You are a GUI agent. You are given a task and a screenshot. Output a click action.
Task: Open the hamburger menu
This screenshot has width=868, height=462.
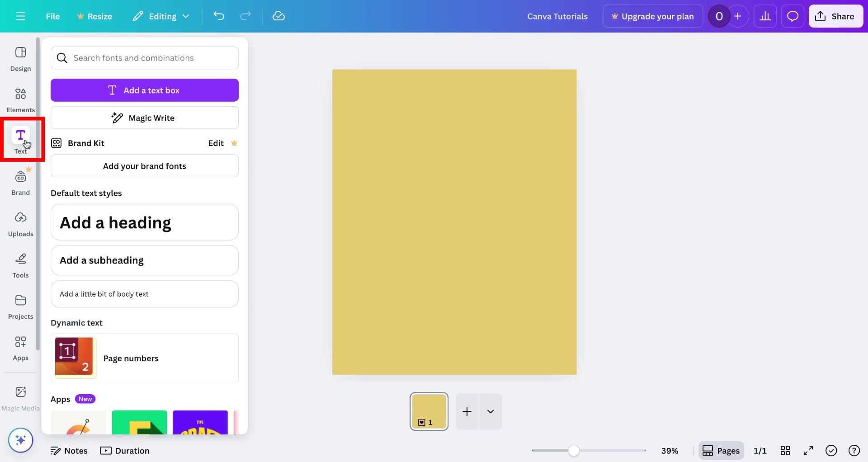click(x=20, y=16)
